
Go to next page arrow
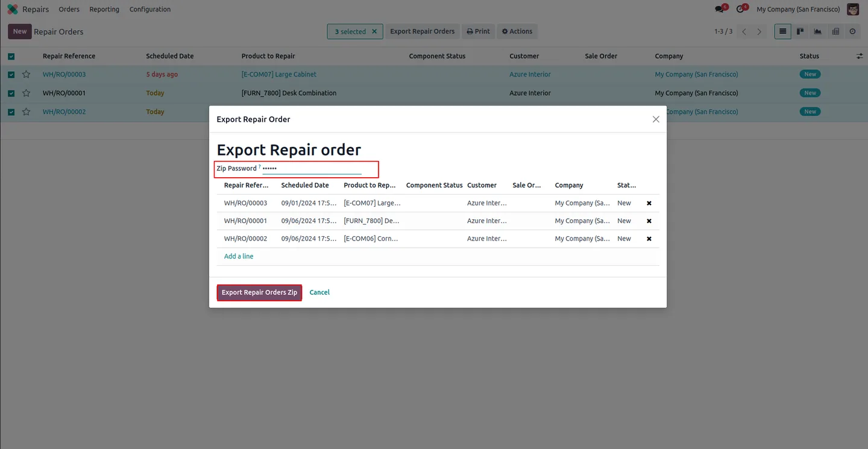pos(759,31)
